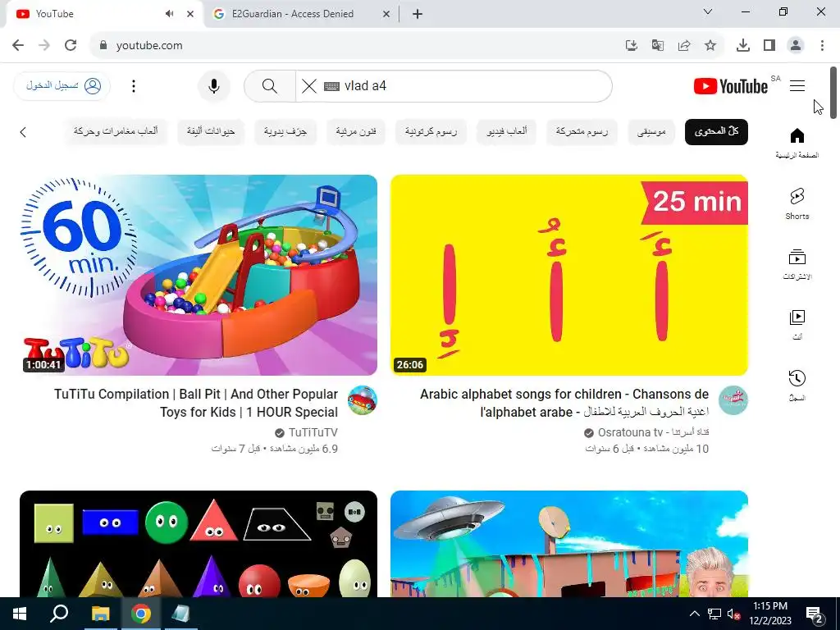Click the search magnifier button
The image size is (840, 630).
(270, 85)
